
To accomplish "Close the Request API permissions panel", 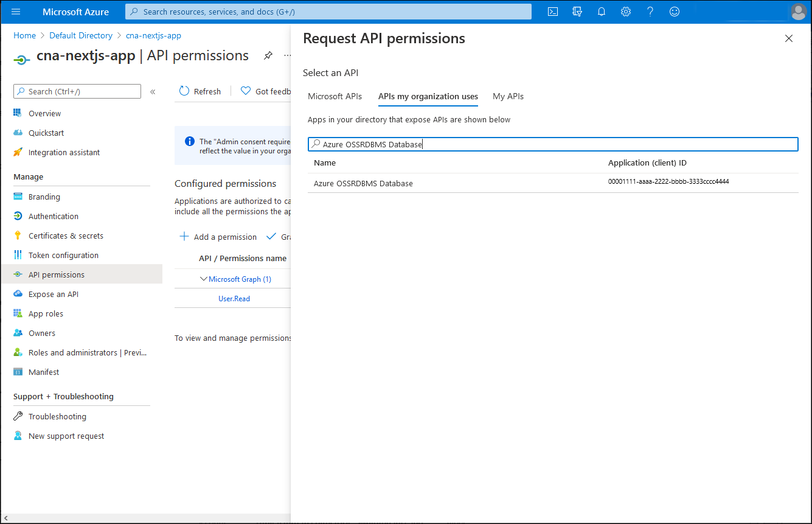I will pos(789,38).
